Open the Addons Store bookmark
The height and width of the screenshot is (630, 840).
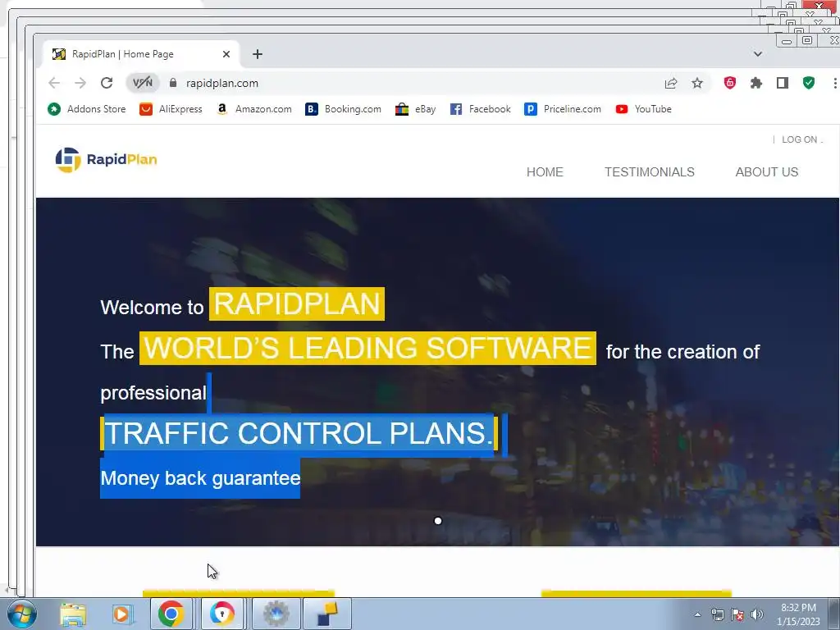[87, 109]
